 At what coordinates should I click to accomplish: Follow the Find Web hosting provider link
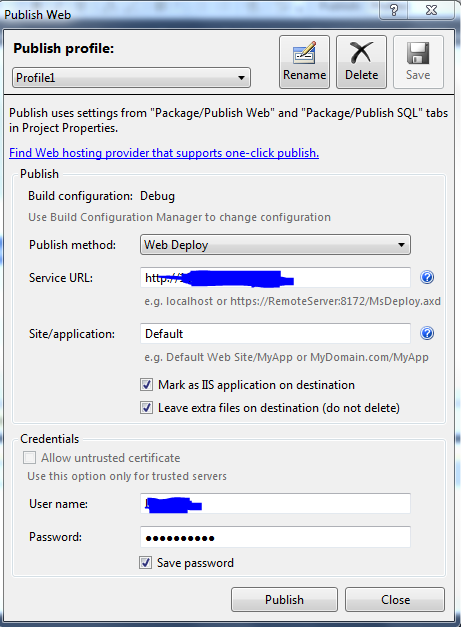pos(164,153)
